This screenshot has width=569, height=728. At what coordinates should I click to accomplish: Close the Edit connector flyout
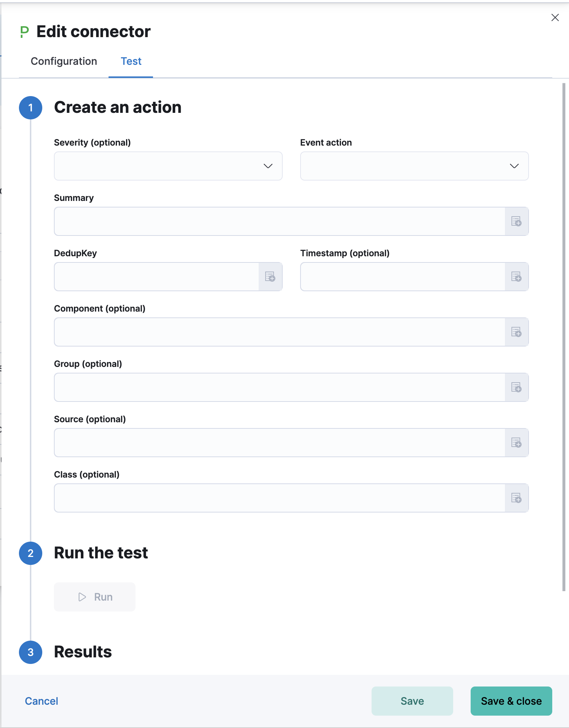tap(554, 17)
